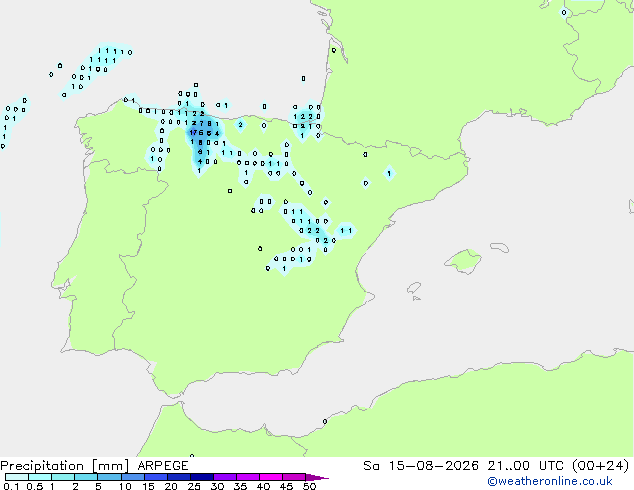Screen dimensions: 634x490
Task: Select the 25–30 mm dark navy legend swatch
Action: tap(202, 477)
